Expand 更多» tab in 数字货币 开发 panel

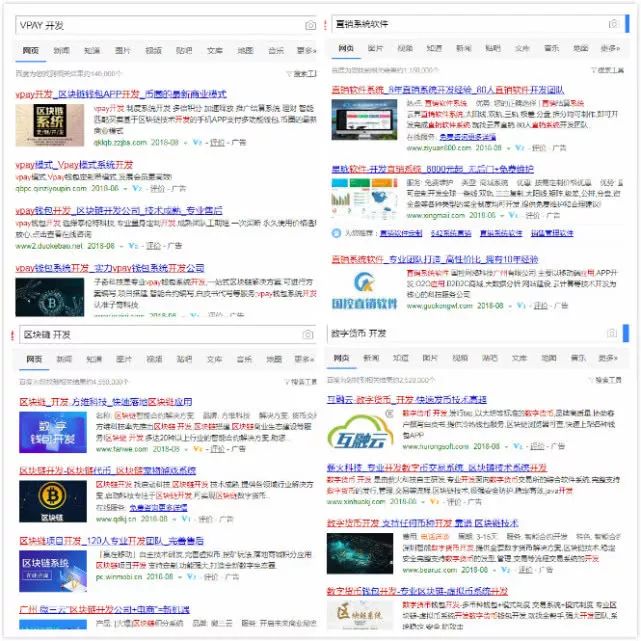(x=608, y=358)
